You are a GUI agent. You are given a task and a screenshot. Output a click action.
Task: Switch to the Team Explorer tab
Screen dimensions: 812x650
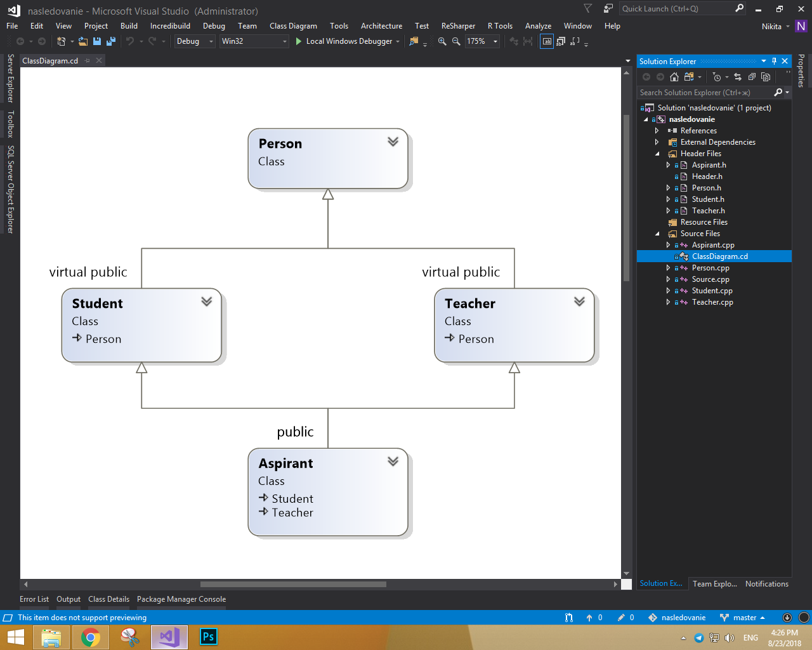(x=715, y=584)
